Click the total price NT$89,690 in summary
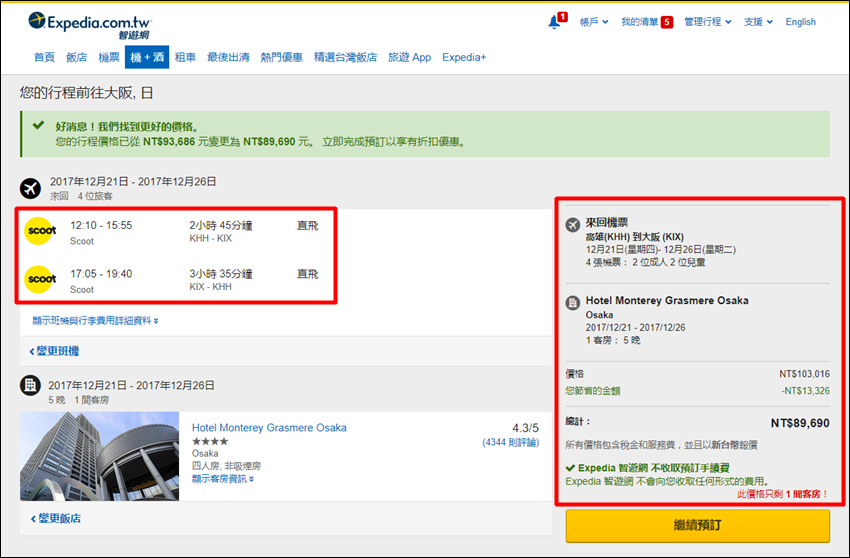This screenshot has width=850, height=558. 800,423
